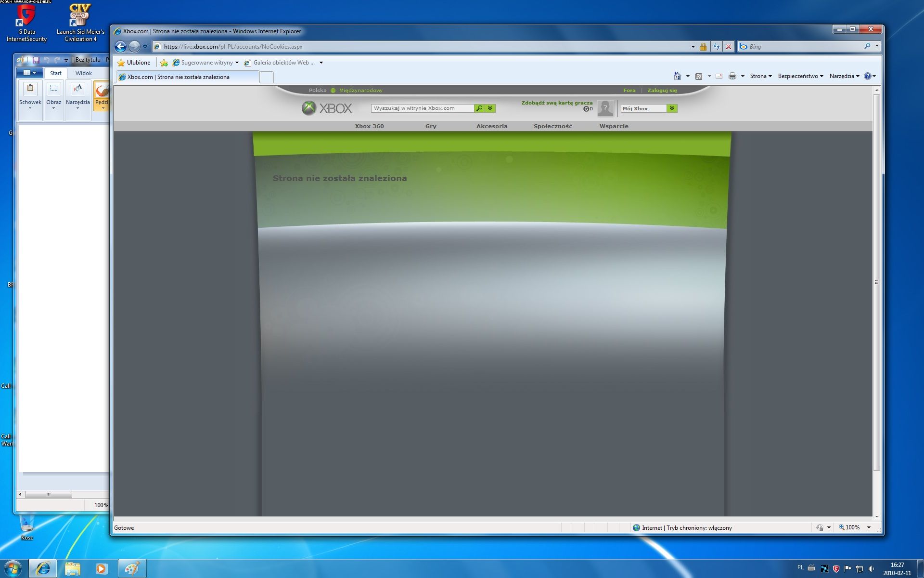The width and height of the screenshot is (924, 578).
Task: Open the IE Narzędzia menu
Action: click(x=844, y=76)
